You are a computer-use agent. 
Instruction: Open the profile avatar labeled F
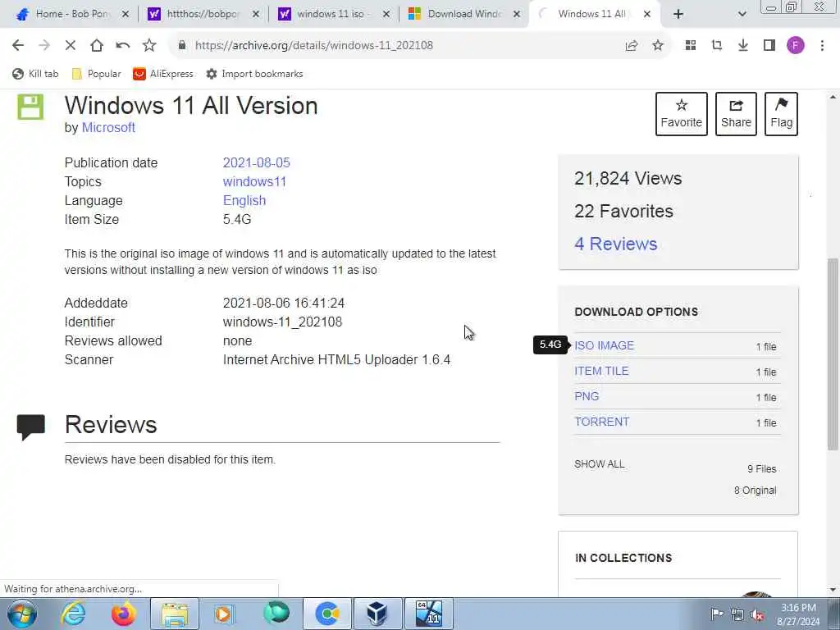pyautogui.click(x=796, y=46)
